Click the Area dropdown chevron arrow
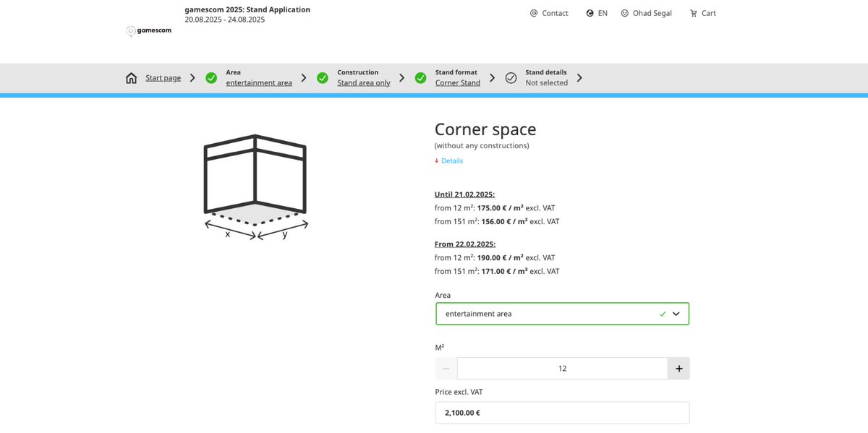868x433 pixels. click(x=676, y=314)
